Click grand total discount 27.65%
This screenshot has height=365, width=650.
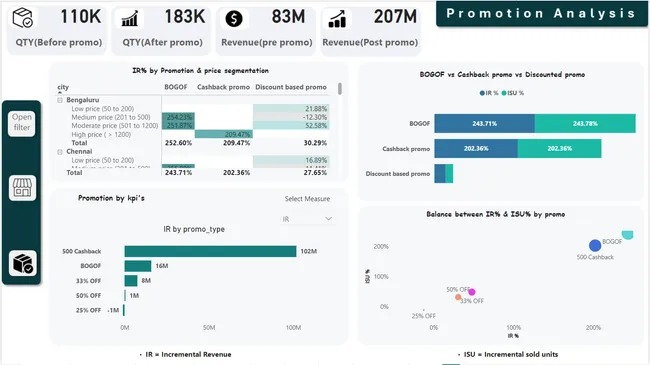pyautogui.click(x=315, y=173)
